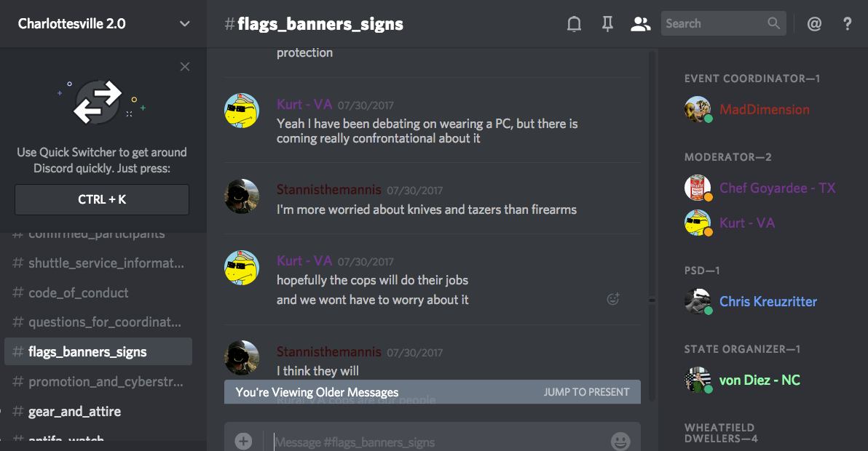Image resolution: width=868 pixels, height=451 pixels.
Task: Click the upload attachment plus button
Action: coord(243,441)
